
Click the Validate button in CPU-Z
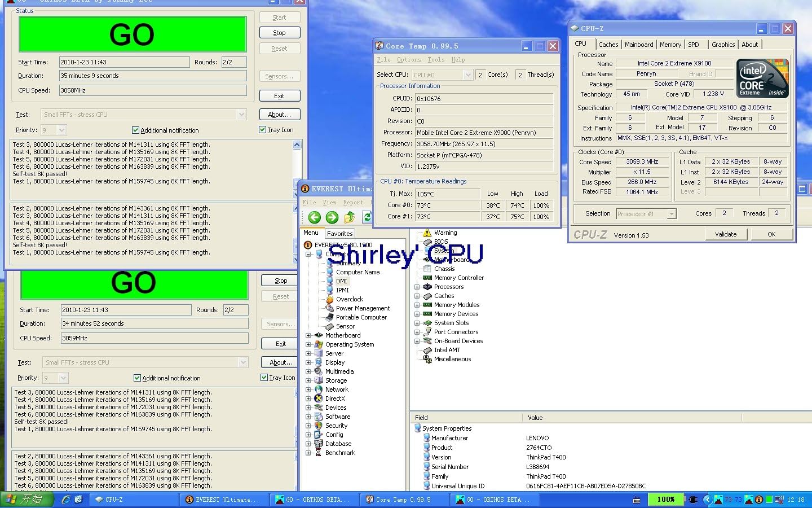pyautogui.click(x=726, y=234)
